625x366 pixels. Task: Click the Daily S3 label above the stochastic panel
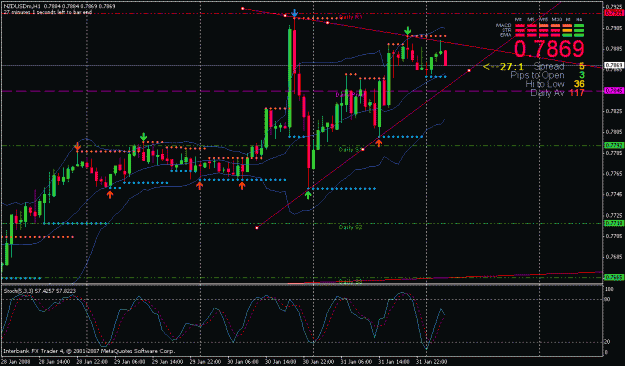[350, 282]
